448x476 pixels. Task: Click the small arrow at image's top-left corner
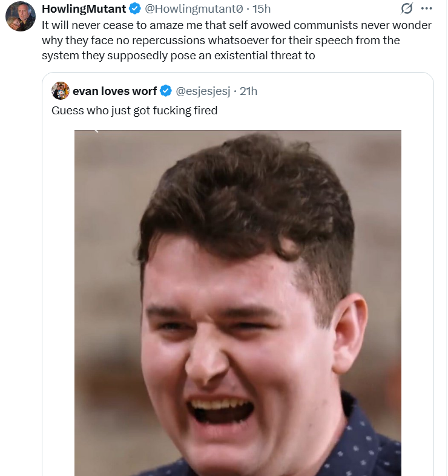tap(96, 131)
